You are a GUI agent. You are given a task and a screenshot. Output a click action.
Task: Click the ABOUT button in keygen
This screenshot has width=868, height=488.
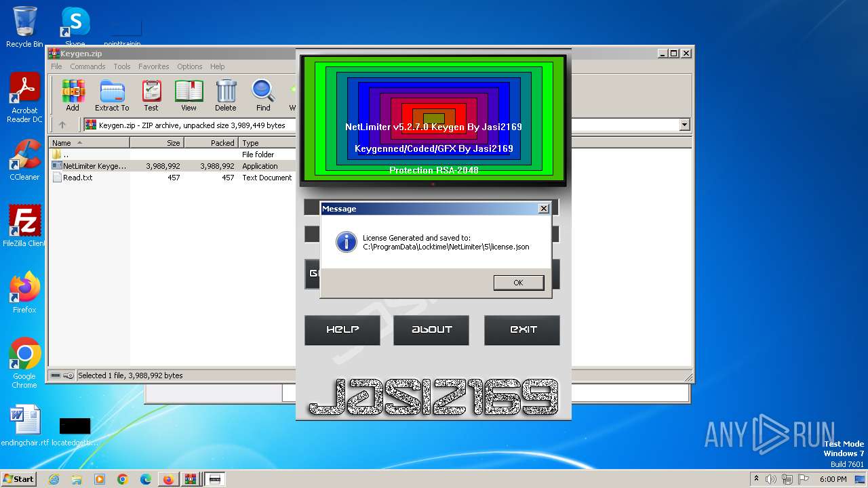431,330
